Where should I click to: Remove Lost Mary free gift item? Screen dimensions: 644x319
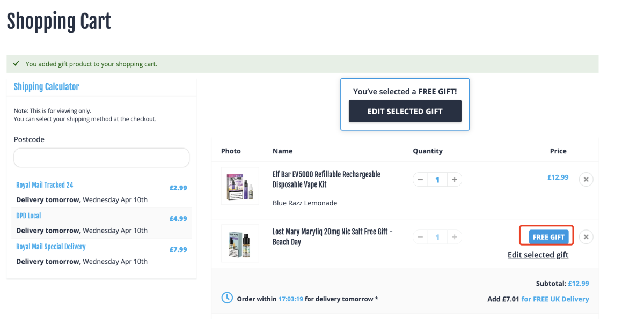tap(586, 236)
